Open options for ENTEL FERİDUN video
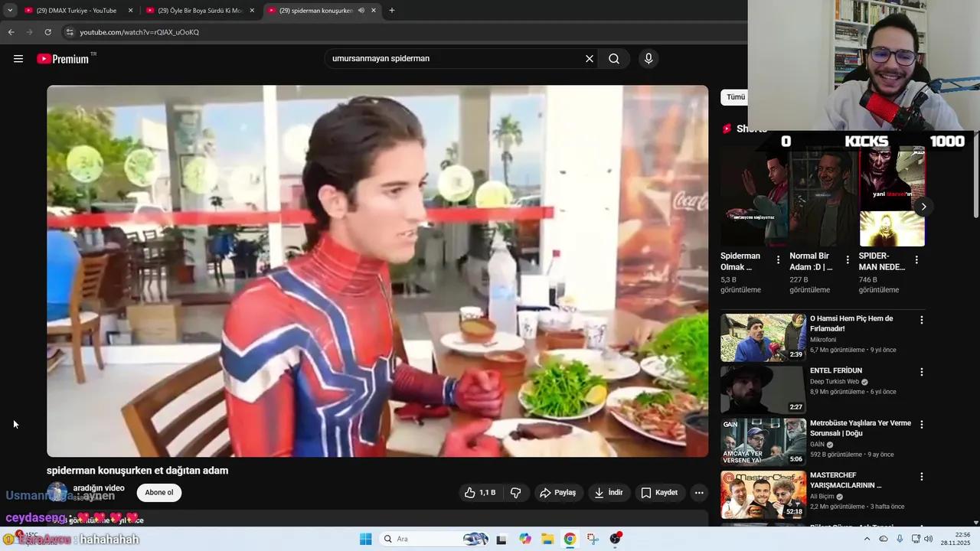The image size is (980, 551). 922,372
